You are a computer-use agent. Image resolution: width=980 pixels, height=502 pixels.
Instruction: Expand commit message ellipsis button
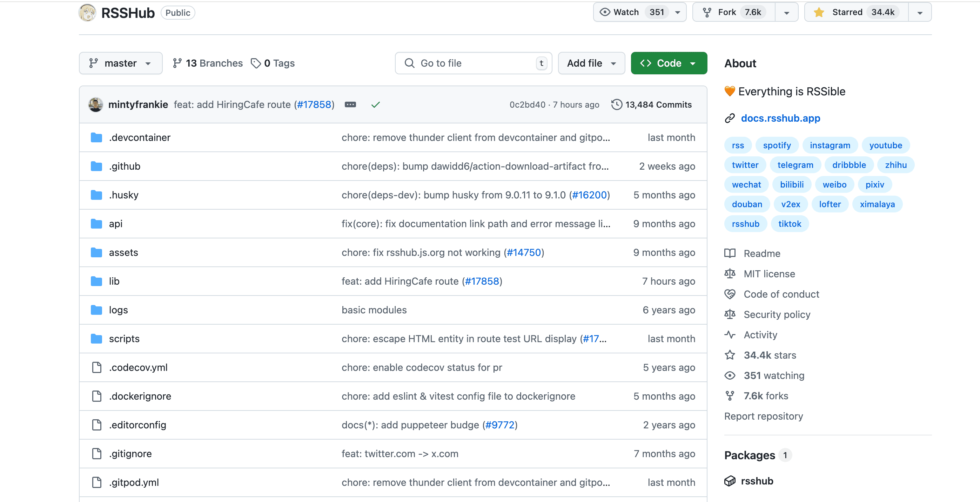350,104
